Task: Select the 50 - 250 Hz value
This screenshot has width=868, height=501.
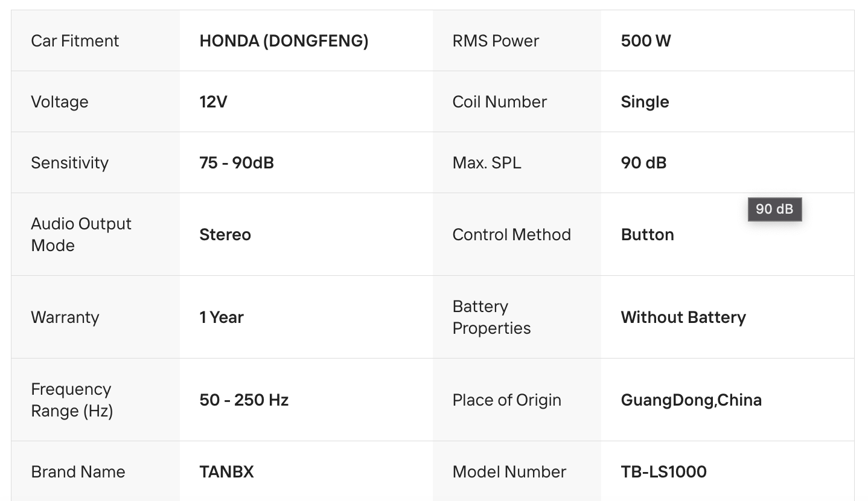Action: pyautogui.click(x=244, y=400)
